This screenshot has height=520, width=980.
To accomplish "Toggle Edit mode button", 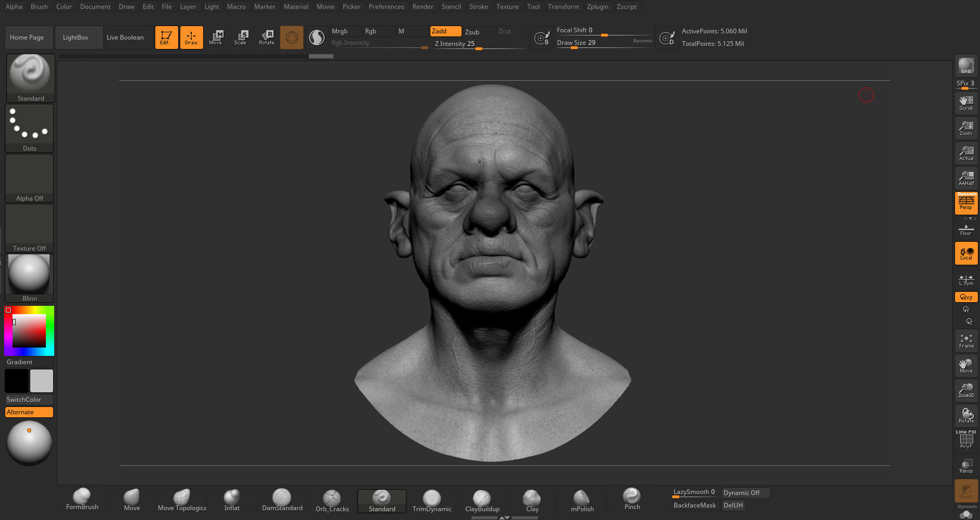I will point(166,38).
